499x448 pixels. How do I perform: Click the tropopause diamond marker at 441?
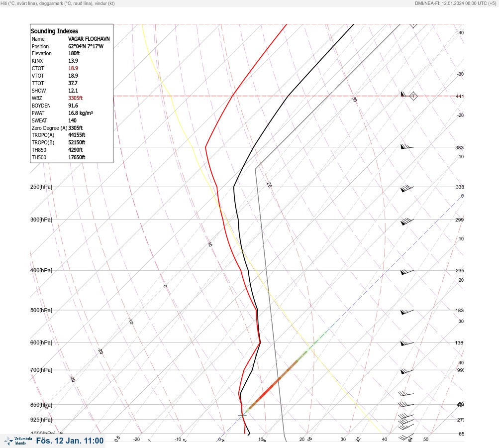(x=413, y=96)
